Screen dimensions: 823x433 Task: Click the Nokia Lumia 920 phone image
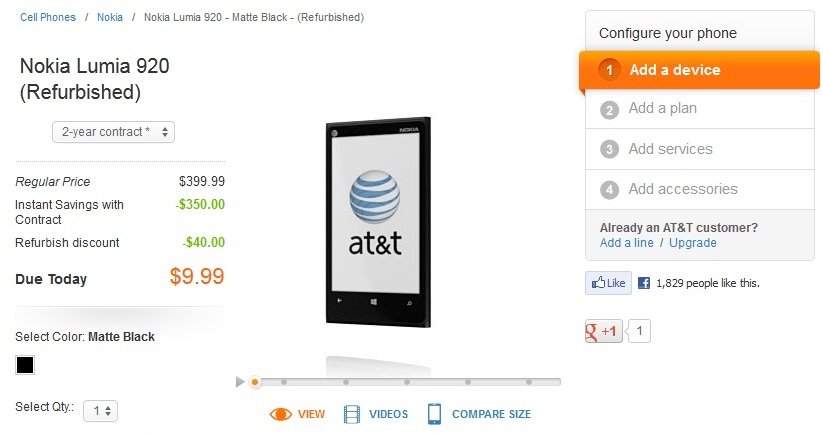click(378, 222)
